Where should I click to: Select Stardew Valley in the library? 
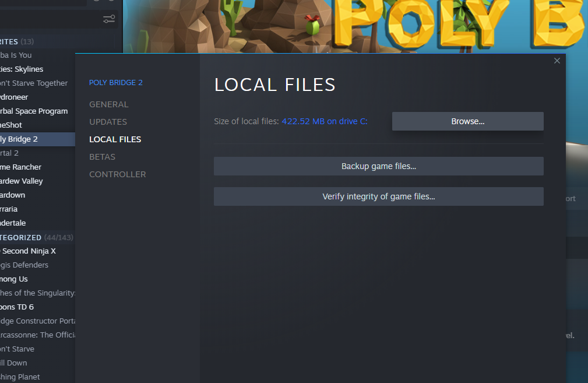click(x=37, y=181)
